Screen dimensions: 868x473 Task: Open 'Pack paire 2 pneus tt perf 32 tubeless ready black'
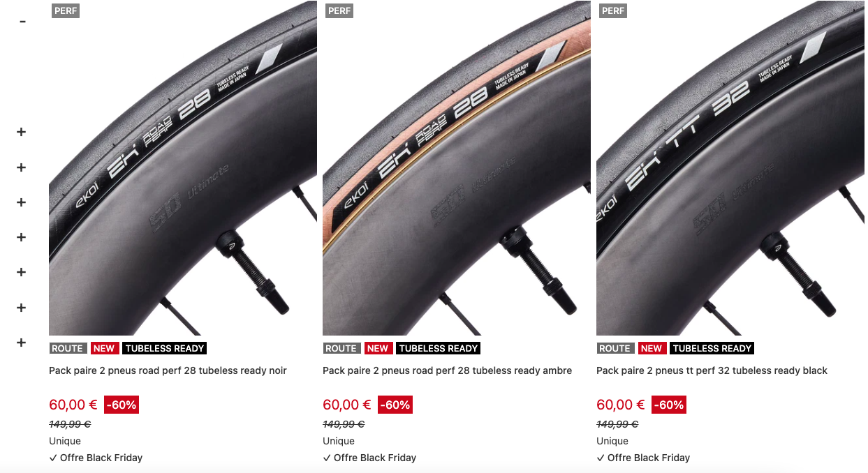point(712,370)
